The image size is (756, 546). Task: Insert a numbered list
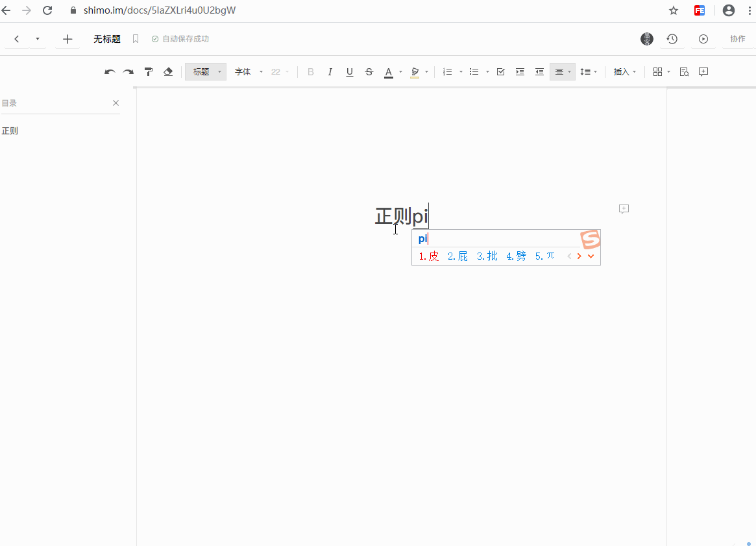pyautogui.click(x=447, y=72)
